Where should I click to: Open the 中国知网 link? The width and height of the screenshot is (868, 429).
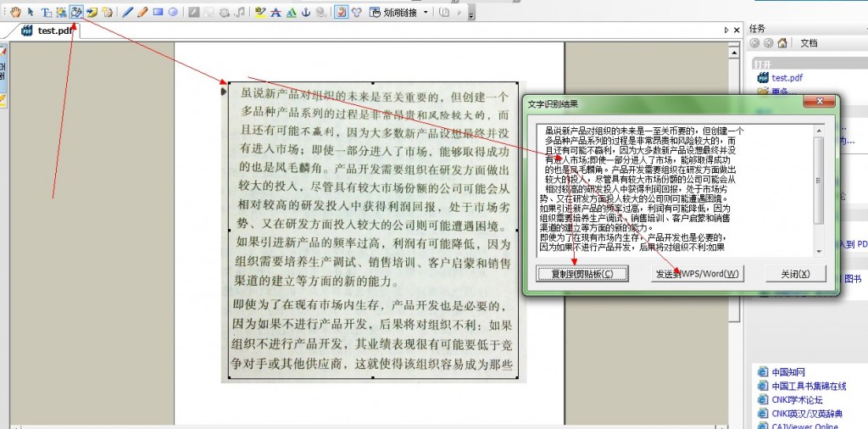(787, 372)
